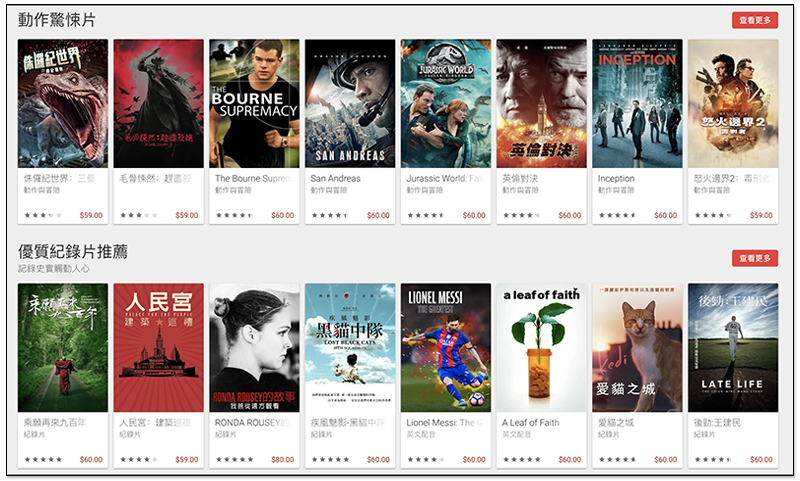Click the title text '人民宮: 建築巡禮'
Image resolution: width=800 pixels, height=481 pixels.
point(155,422)
